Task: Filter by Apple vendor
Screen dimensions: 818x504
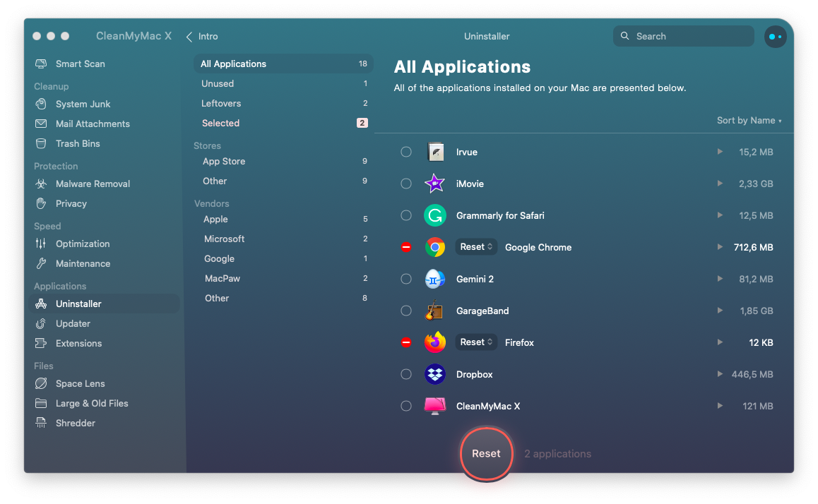Action: pos(283,219)
